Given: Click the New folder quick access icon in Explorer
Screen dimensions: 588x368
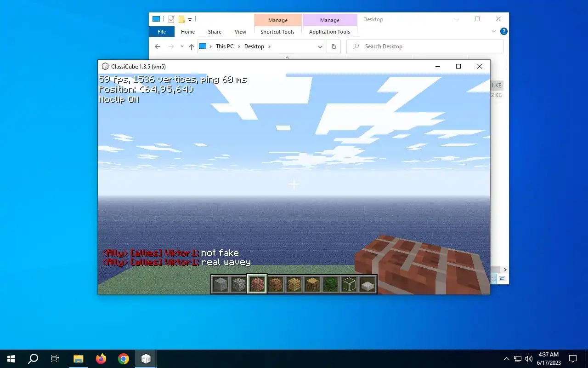Looking at the screenshot, I should click(x=181, y=19).
